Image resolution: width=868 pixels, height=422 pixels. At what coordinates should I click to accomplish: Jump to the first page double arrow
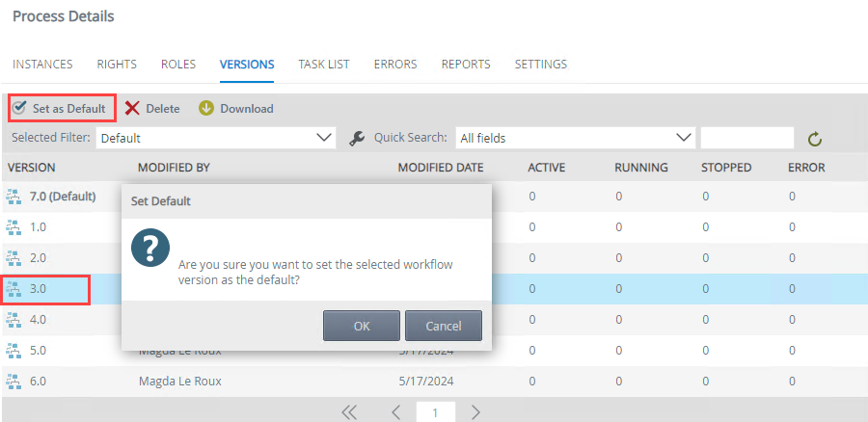tap(349, 412)
